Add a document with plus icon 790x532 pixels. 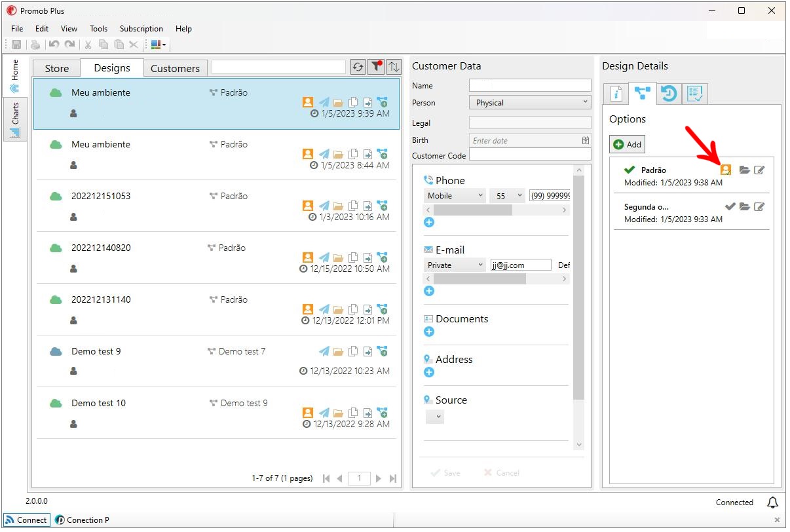pyautogui.click(x=429, y=332)
